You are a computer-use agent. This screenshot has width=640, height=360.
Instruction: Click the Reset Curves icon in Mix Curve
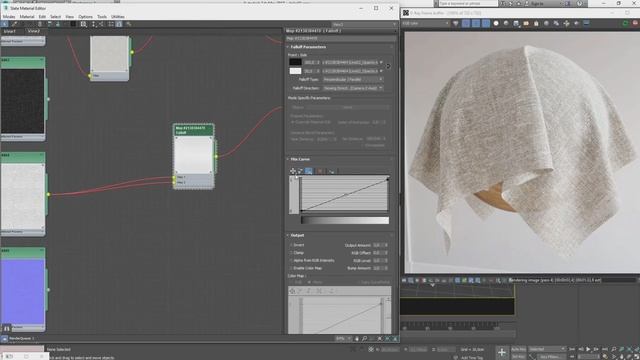pos(331,171)
